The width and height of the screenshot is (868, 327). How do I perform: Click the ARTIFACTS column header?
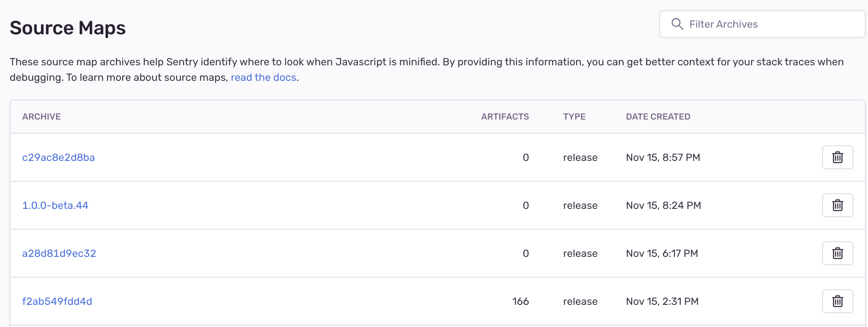point(505,117)
